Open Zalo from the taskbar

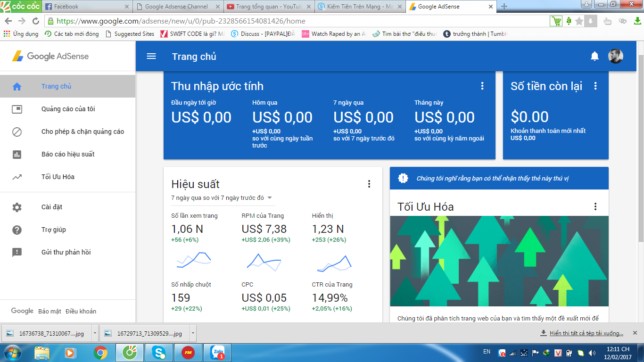click(x=217, y=353)
